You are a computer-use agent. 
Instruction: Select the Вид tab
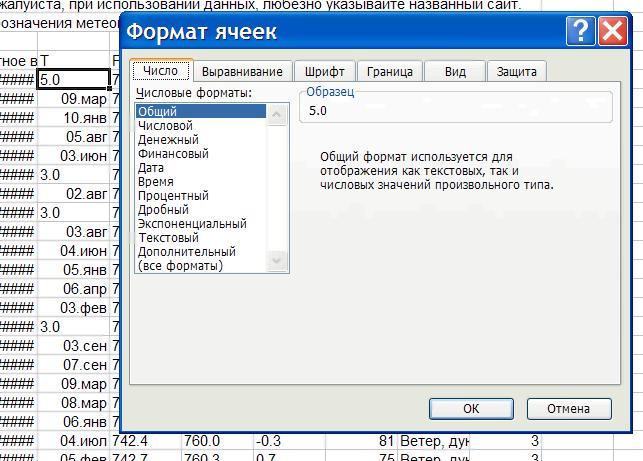455,71
